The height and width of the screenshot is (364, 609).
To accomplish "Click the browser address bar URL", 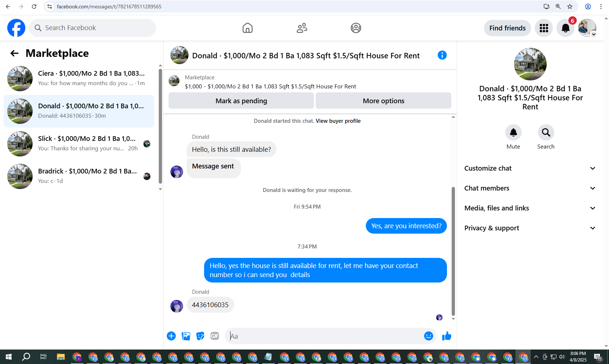I will pos(109,7).
